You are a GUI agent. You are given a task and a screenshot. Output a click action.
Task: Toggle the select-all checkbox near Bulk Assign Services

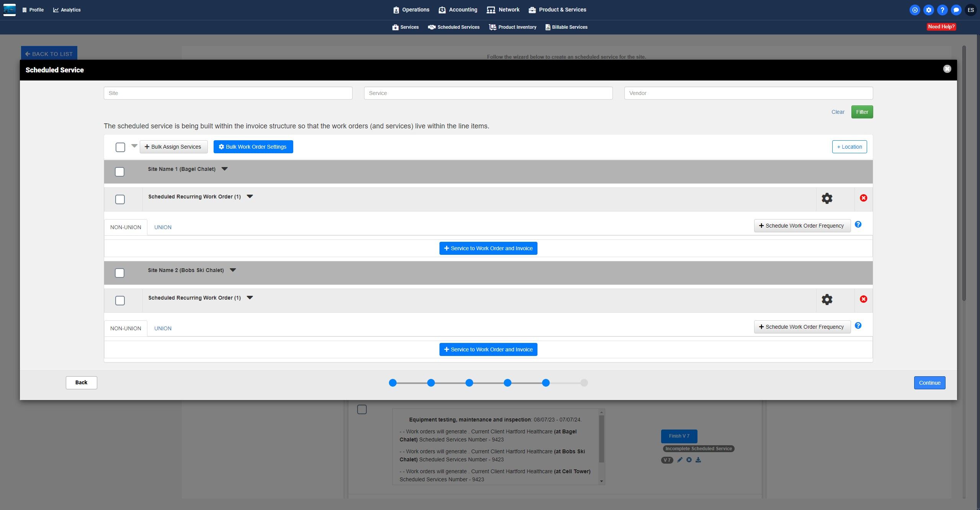click(120, 147)
